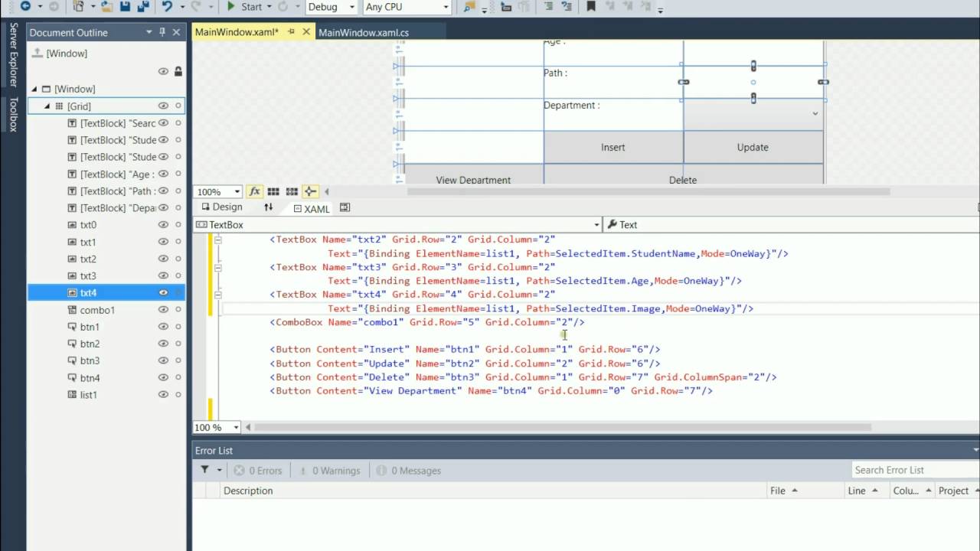Viewport: 980px width, 551px height.
Task: Pin the MainWindow.xaml tab
Action: [x=292, y=32]
